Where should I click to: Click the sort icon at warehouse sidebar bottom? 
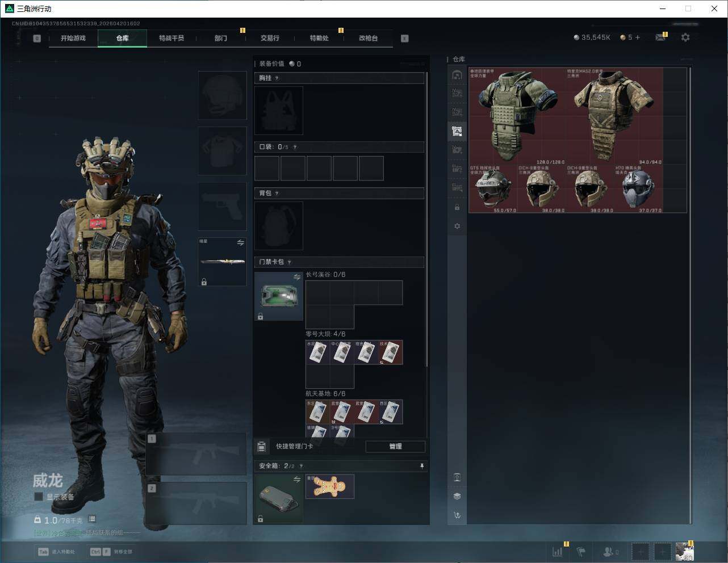457,515
